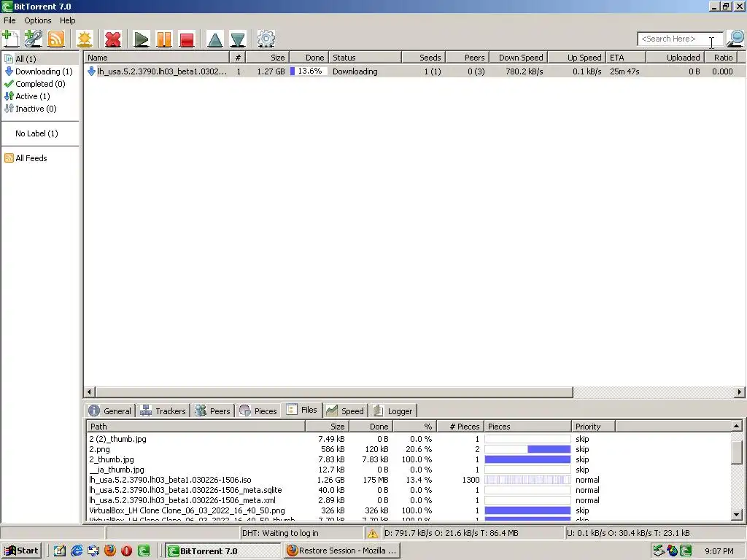
Task: Click the horizontal scroll right arrow
Action: (x=740, y=392)
